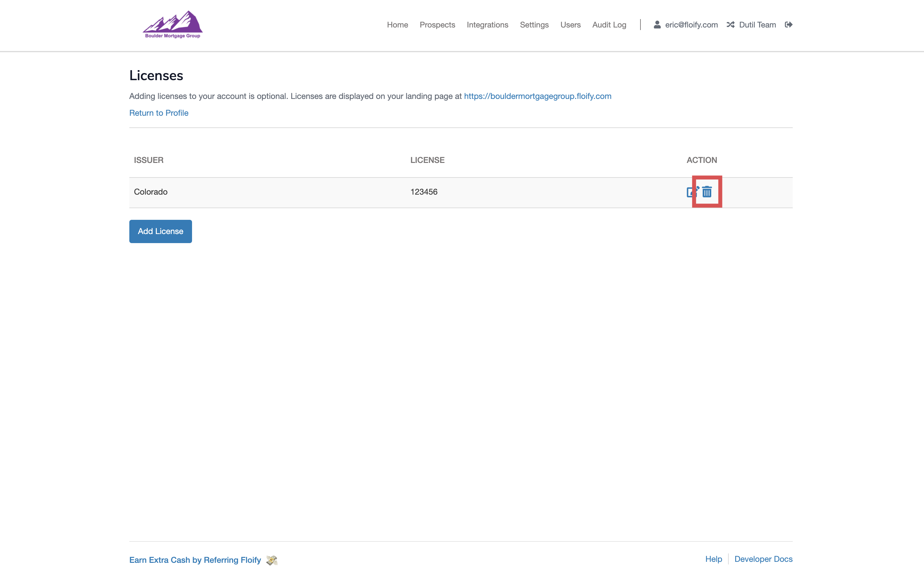The image size is (924, 578).
Task: Click the ISSUER column header
Action: point(149,160)
